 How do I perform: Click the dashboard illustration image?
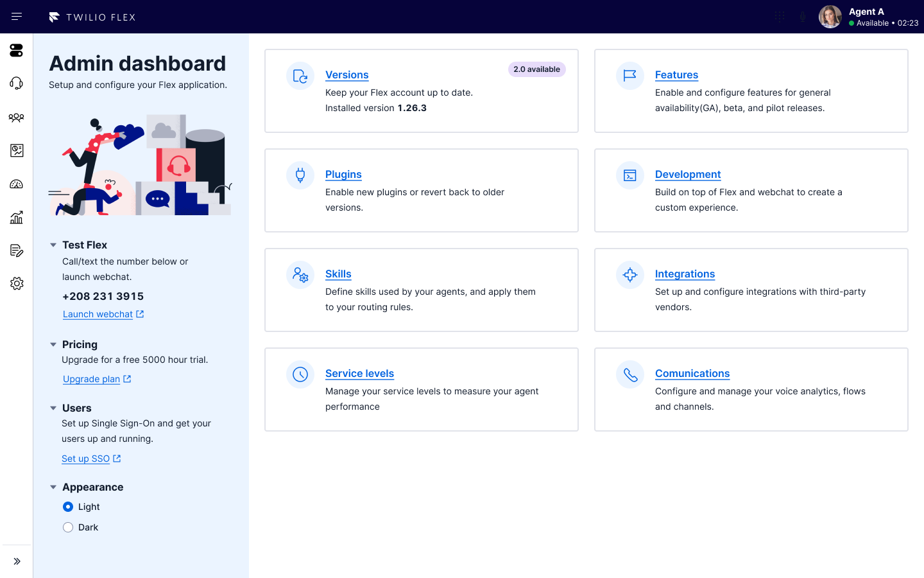(140, 165)
